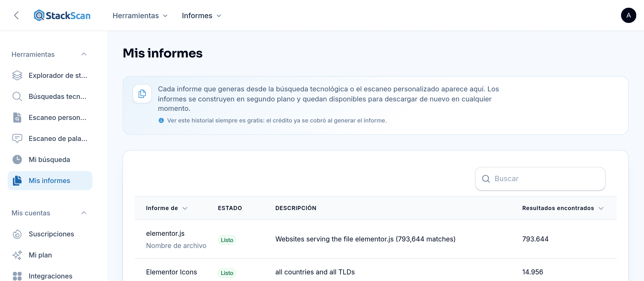Click Listo badge for Elementor Icons

227,273
